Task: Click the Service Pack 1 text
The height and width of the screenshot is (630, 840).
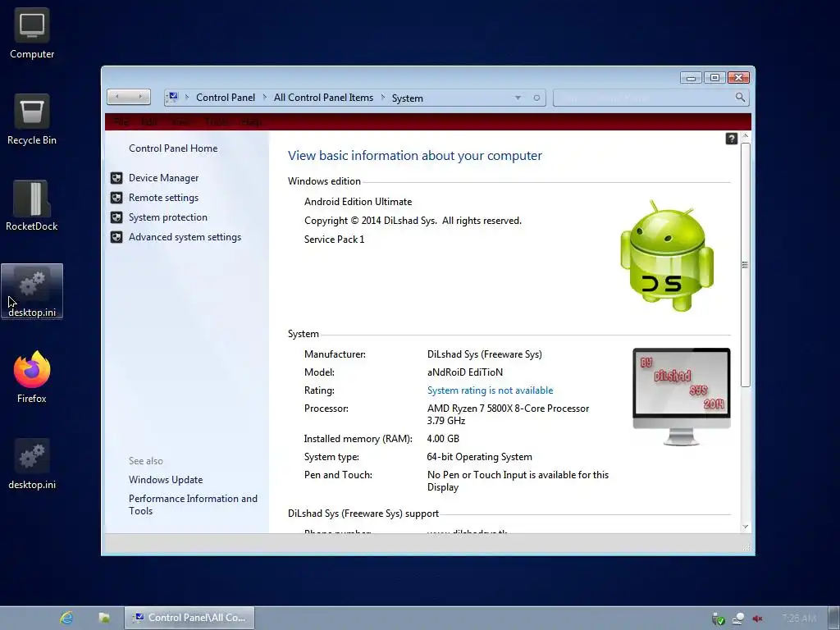Action: 335,240
